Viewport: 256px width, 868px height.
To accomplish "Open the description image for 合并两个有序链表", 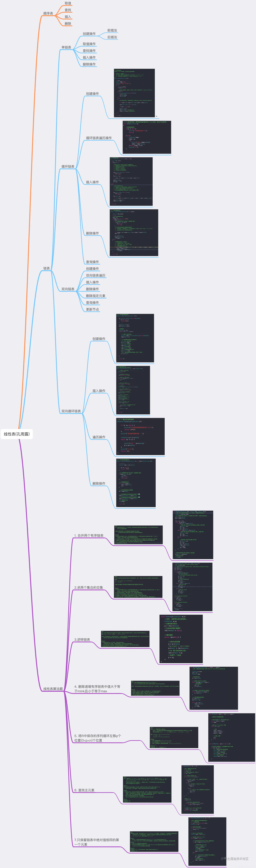I will (138, 535).
